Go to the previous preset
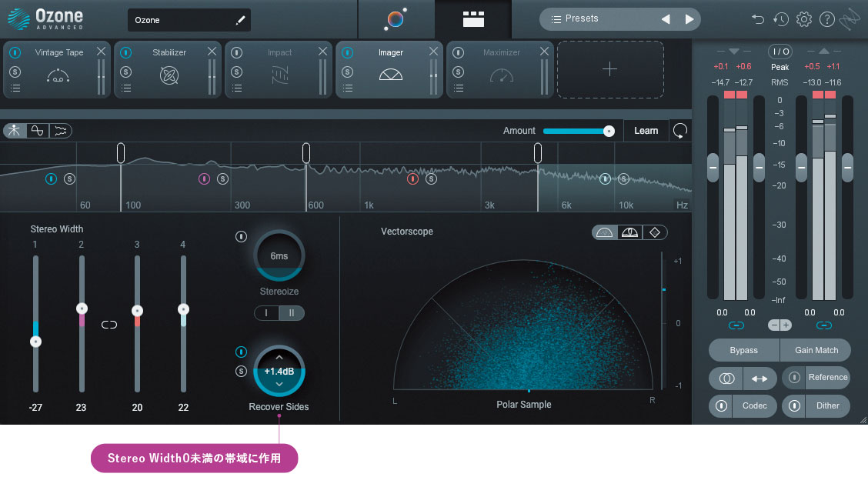The height and width of the screenshot is (477, 868). tap(666, 19)
